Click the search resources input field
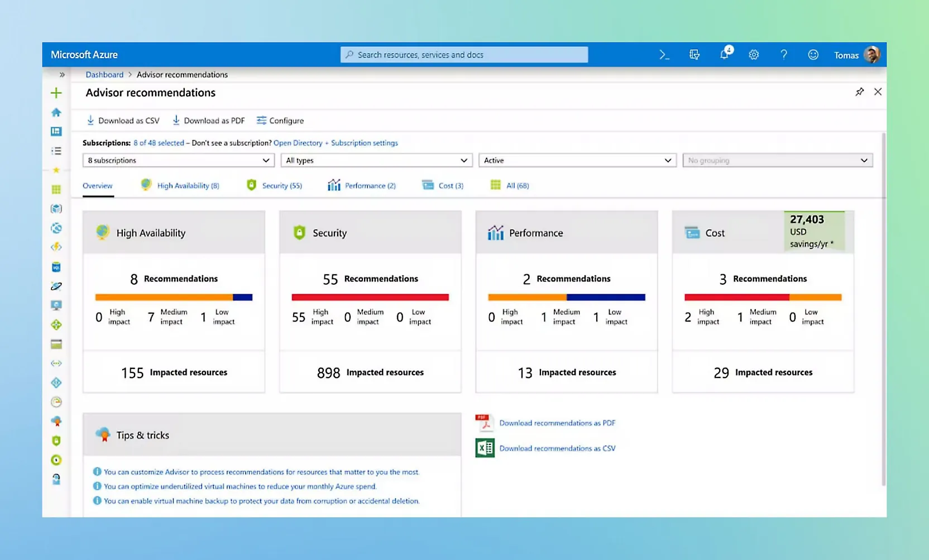Screen dimensions: 929x560 [464, 55]
